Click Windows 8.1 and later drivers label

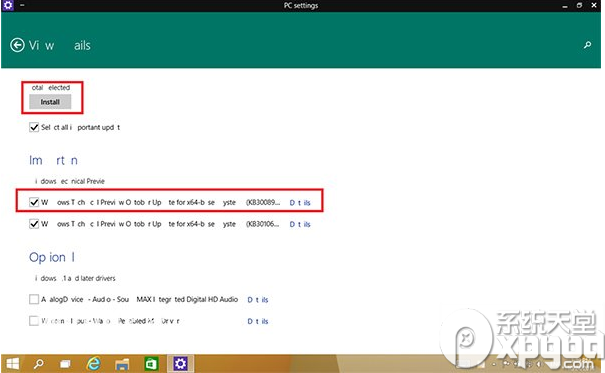tap(75, 278)
